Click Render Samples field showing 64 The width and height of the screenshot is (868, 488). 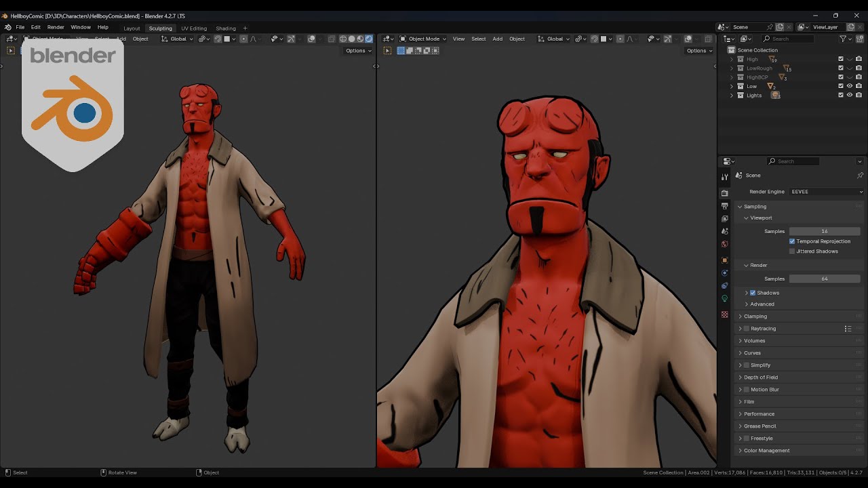[825, 279]
